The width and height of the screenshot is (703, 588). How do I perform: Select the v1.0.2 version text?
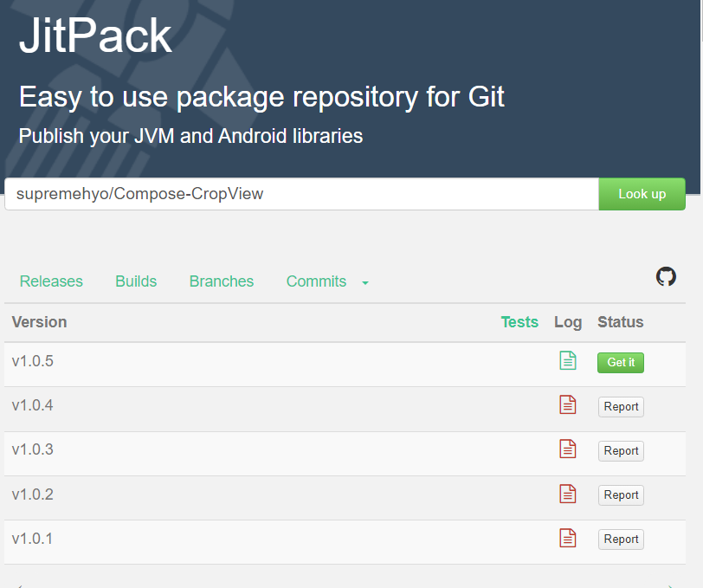[x=32, y=494]
